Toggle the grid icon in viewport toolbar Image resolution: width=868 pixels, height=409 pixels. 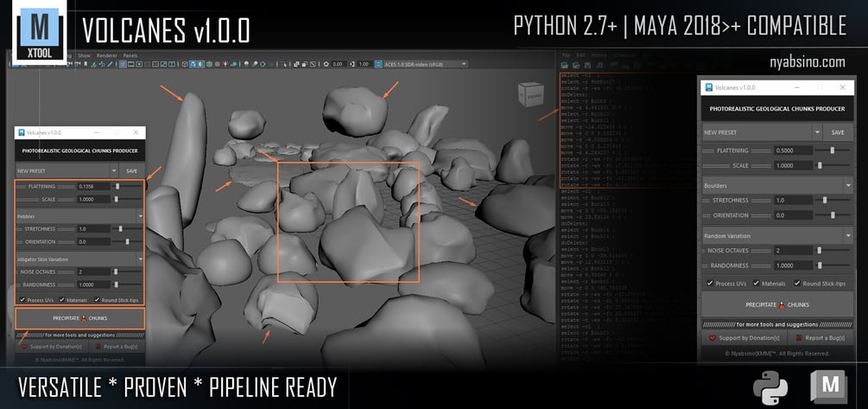coord(123,64)
